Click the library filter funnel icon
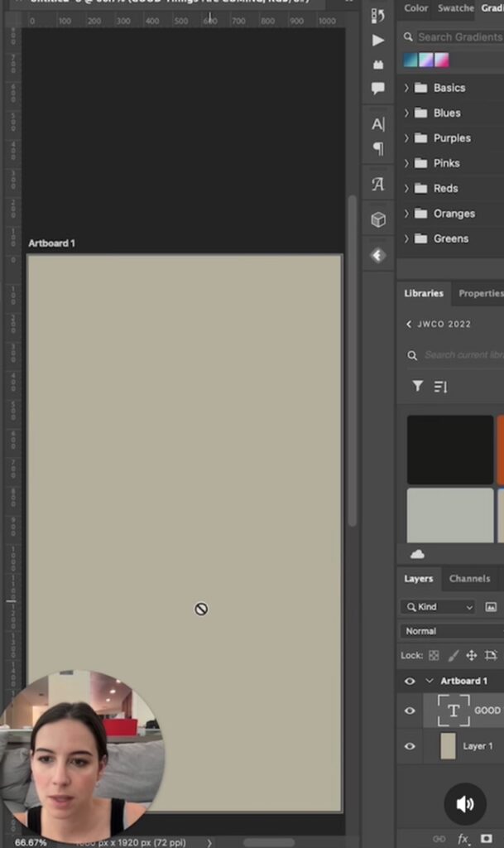 pyautogui.click(x=418, y=386)
